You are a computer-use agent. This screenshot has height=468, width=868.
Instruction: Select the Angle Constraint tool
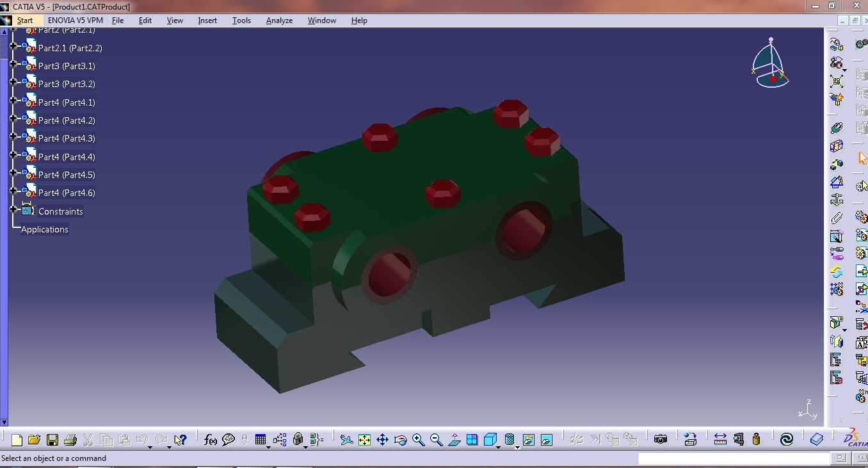point(836,182)
